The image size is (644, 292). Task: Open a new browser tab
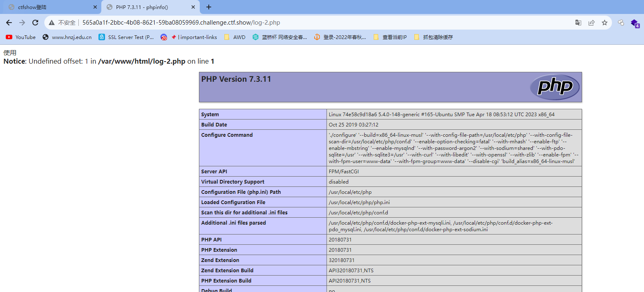click(209, 7)
